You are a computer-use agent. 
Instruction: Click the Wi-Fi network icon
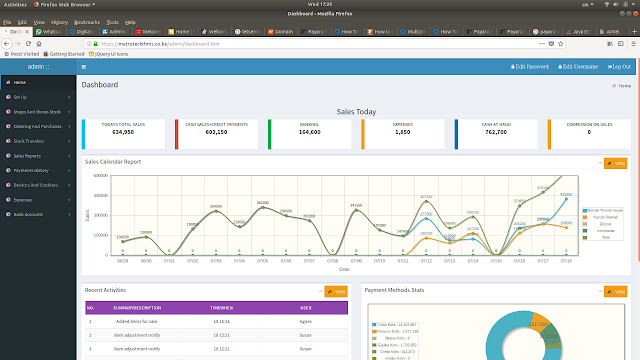point(607,4)
